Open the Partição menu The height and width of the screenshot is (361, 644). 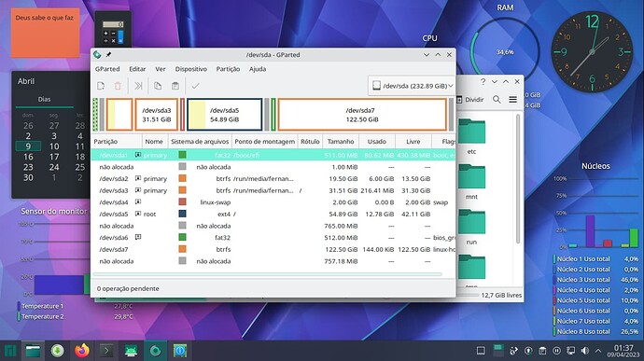click(228, 69)
